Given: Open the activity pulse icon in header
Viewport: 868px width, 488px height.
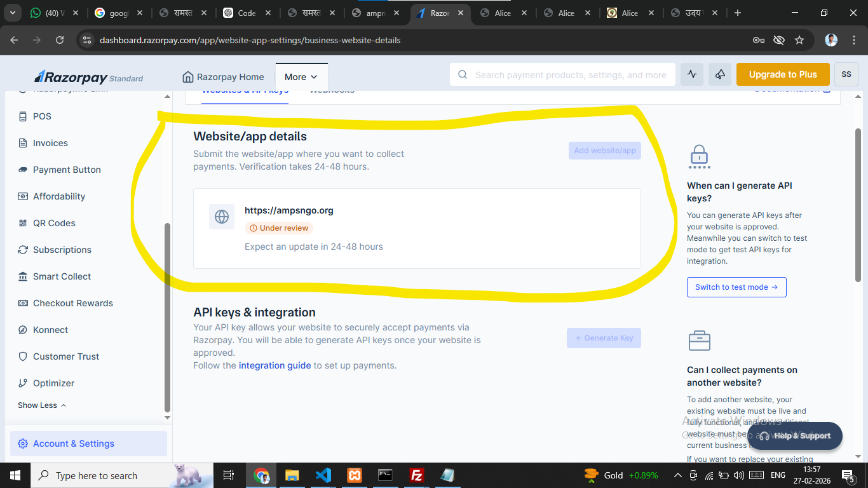Looking at the screenshot, I should point(692,74).
